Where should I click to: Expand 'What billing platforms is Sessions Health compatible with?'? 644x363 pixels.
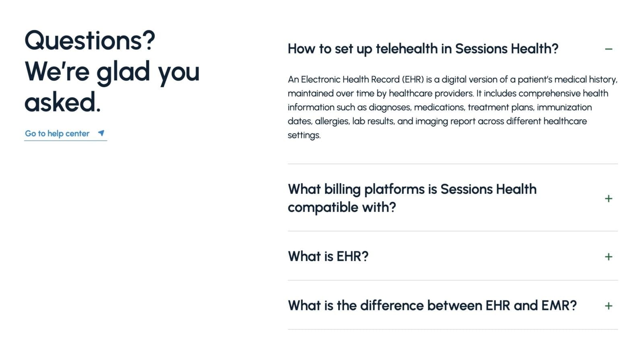tap(412, 189)
